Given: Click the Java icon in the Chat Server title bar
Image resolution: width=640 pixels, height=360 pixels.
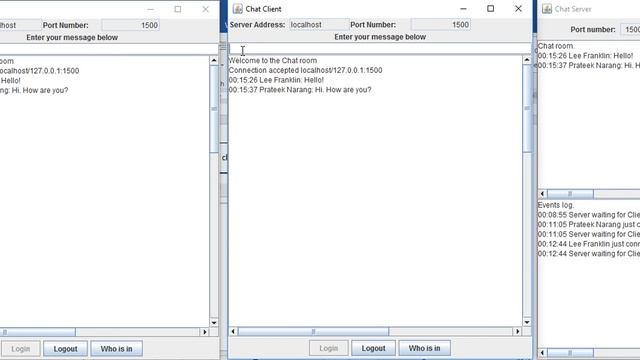Looking at the screenshot, I should coord(547,9).
